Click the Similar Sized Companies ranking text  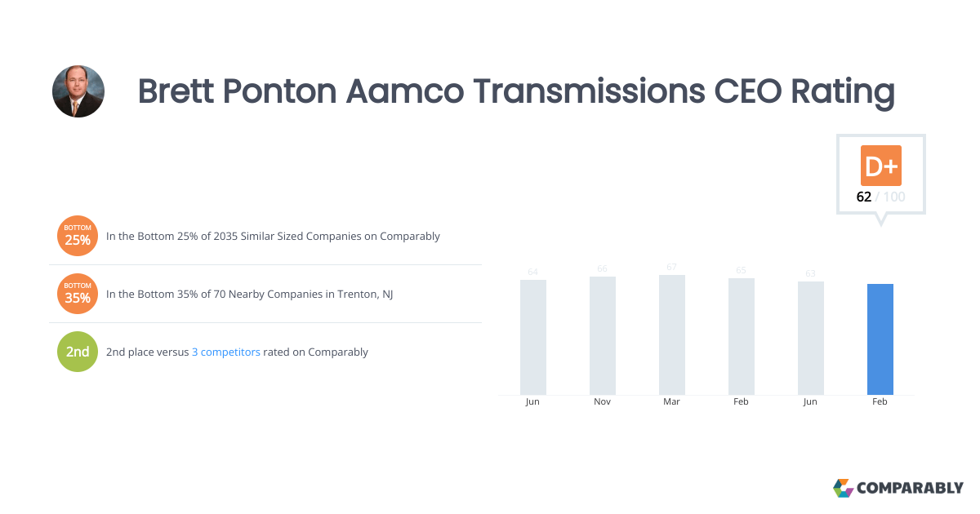tap(273, 237)
